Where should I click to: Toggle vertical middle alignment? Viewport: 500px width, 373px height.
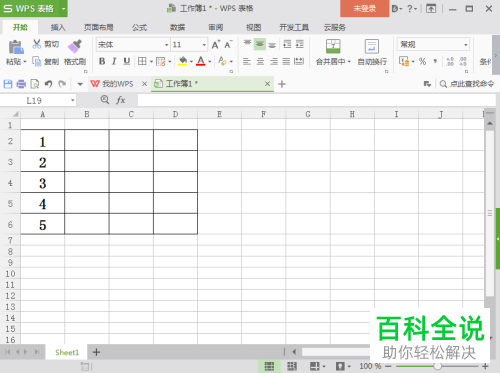(x=260, y=44)
